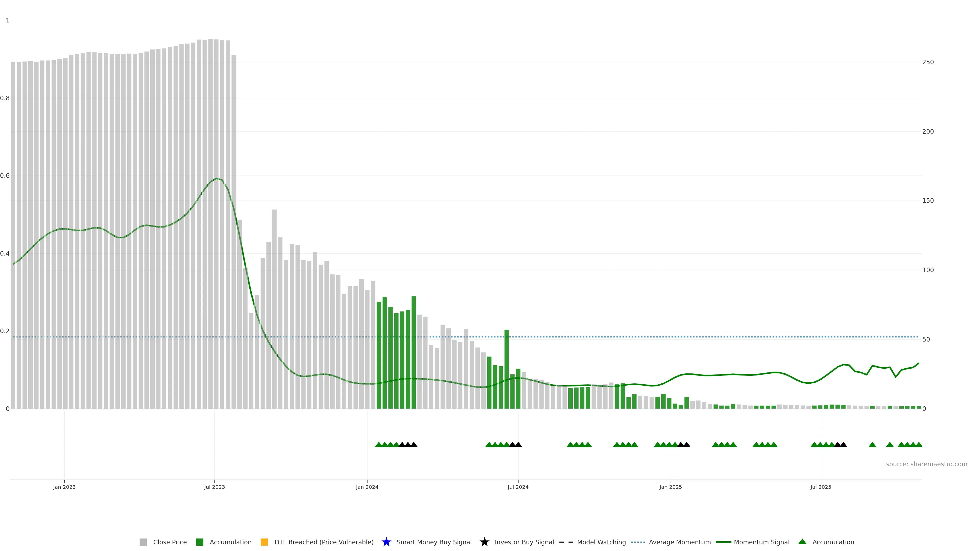Click the green Accumulation square legend icon

199,542
